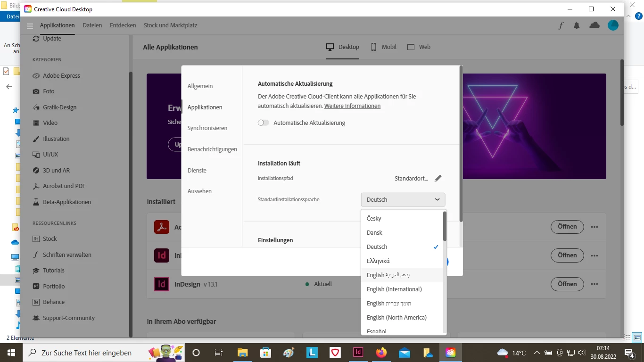
Task: Open Firefox from the taskbar
Action: click(381, 353)
